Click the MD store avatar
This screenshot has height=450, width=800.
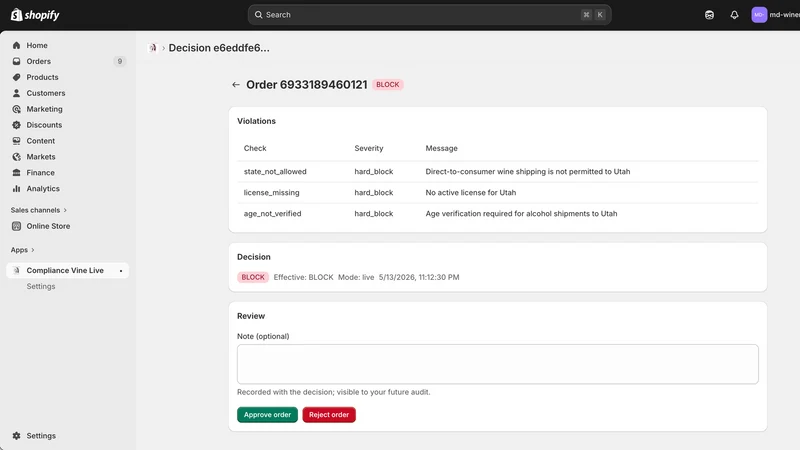coord(759,15)
